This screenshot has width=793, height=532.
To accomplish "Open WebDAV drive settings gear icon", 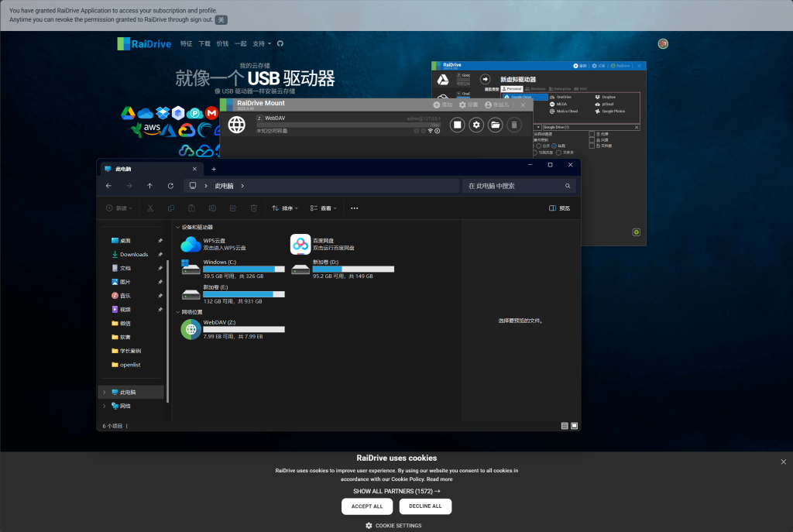I will click(x=476, y=125).
